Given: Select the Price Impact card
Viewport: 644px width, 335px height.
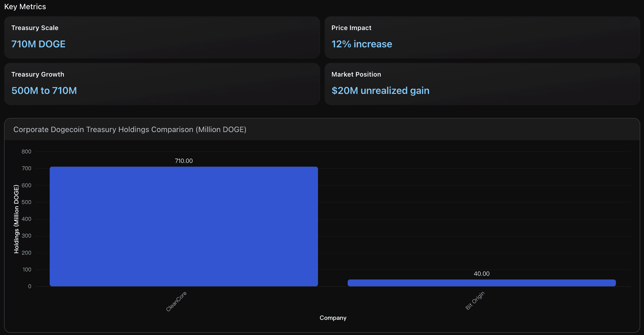Looking at the screenshot, I should click(482, 37).
